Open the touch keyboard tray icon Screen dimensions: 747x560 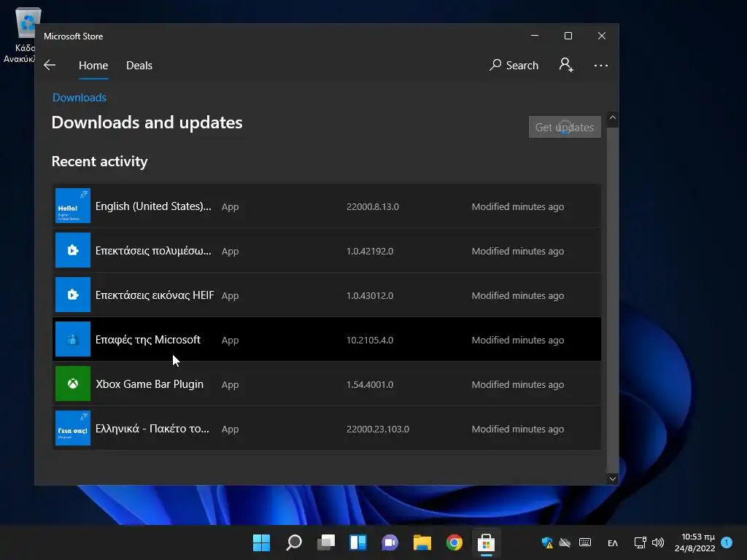(x=585, y=542)
